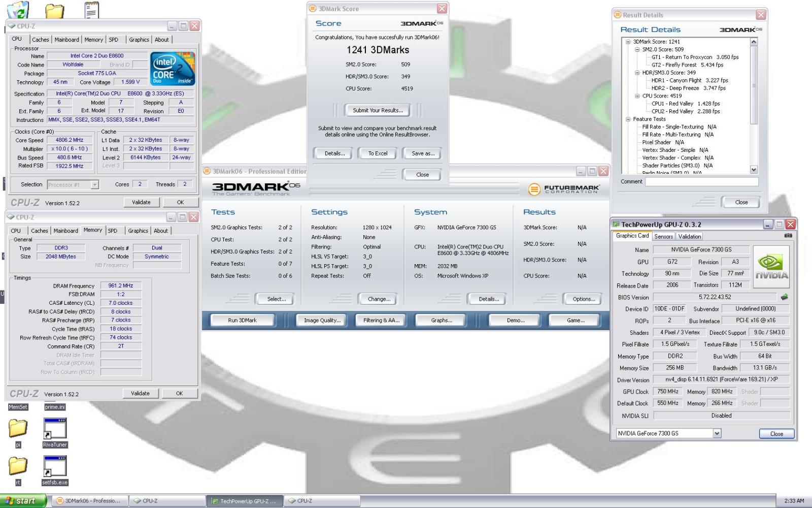Screen dimensions: 812x508
Task: Click Submit Your Results button
Action: click(378, 110)
